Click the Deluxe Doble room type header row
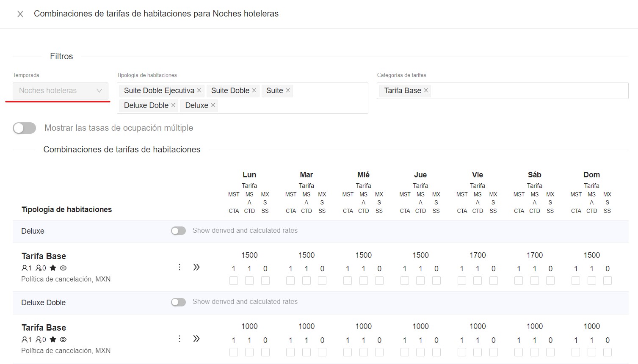This screenshot has width=638, height=364. (320, 303)
